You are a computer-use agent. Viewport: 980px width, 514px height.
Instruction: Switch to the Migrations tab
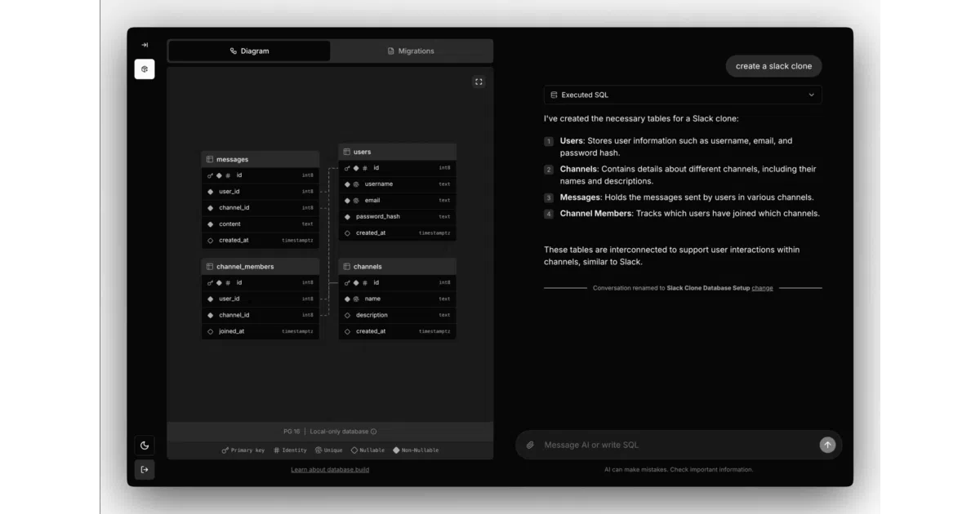coord(411,51)
